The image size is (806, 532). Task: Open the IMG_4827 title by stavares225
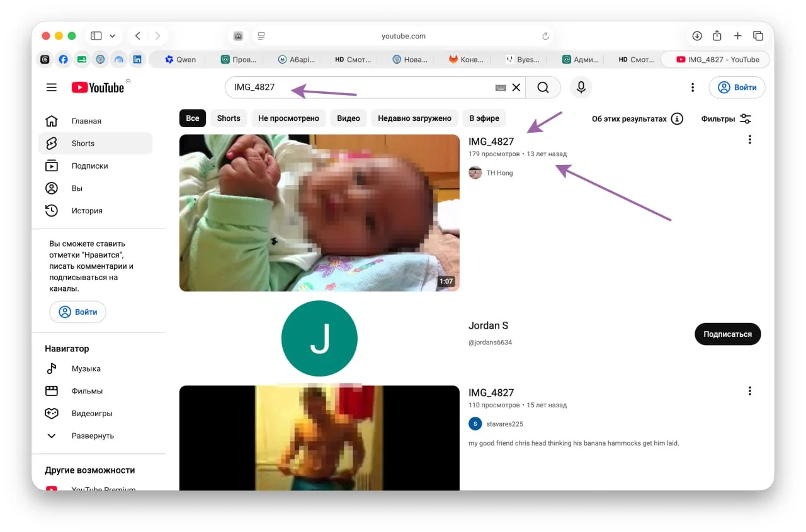point(491,393)
